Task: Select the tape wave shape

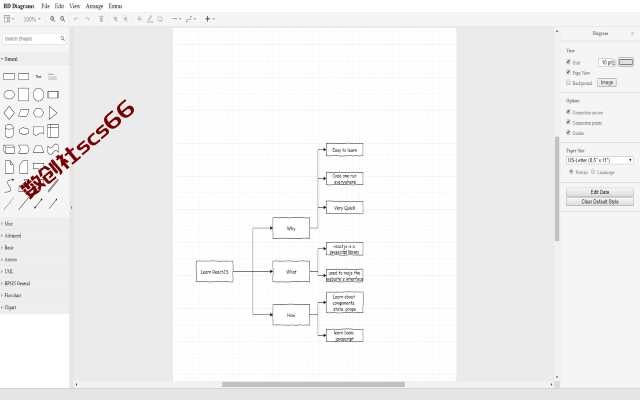Action: click(53, 149)
